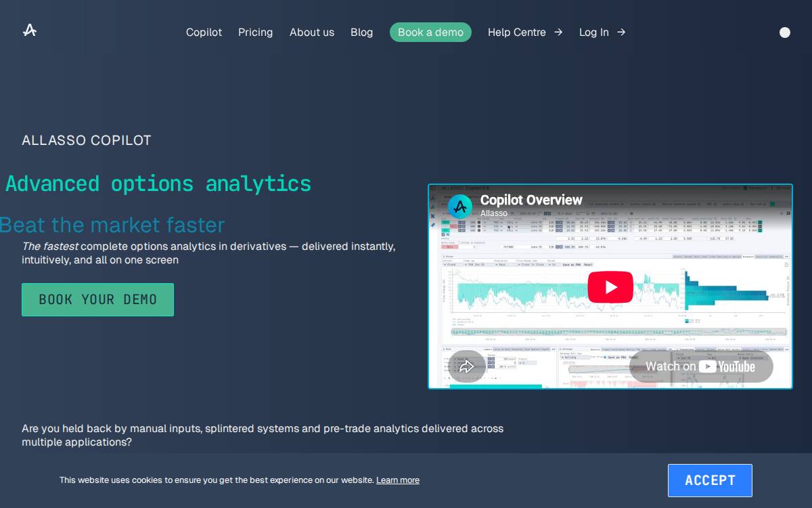Click the Allasso channel avatar on video
This screenshot has height=508, width=812.
tap(460, 207)
